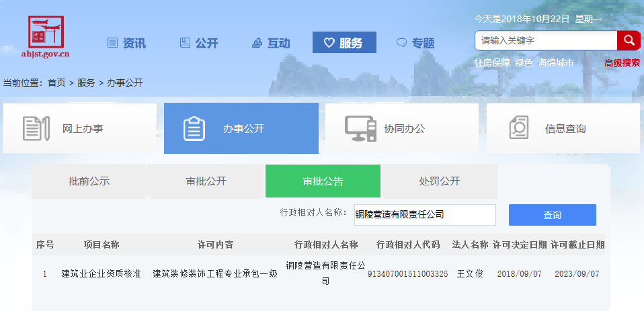Click the 行政相对人名称 column header

[326, 245]
